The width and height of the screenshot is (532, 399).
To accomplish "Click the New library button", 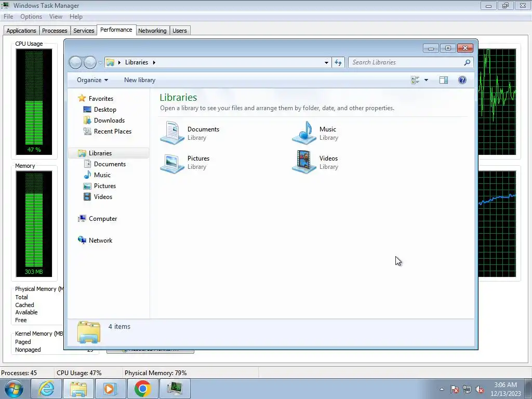I will pyautogui.click(x=140, y=80).
